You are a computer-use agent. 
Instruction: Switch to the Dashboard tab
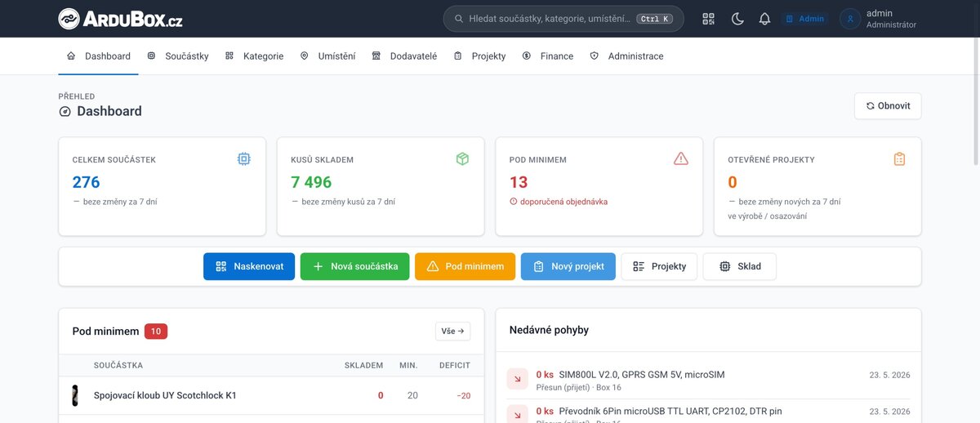click(x=99, y=56)
